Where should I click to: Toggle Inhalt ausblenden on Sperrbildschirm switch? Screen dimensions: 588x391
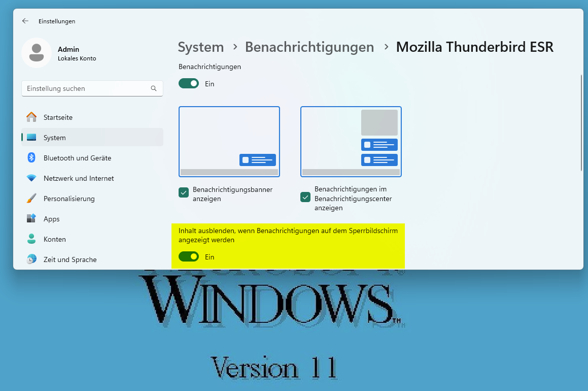[189, 256]
